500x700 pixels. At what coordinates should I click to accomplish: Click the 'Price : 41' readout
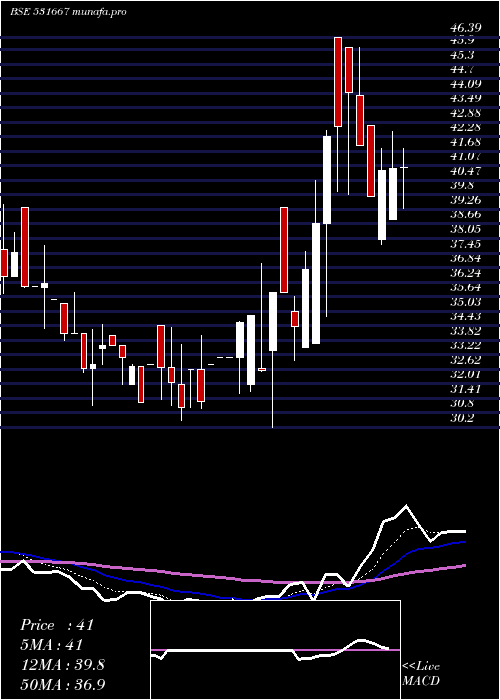[x=57, y=625]
